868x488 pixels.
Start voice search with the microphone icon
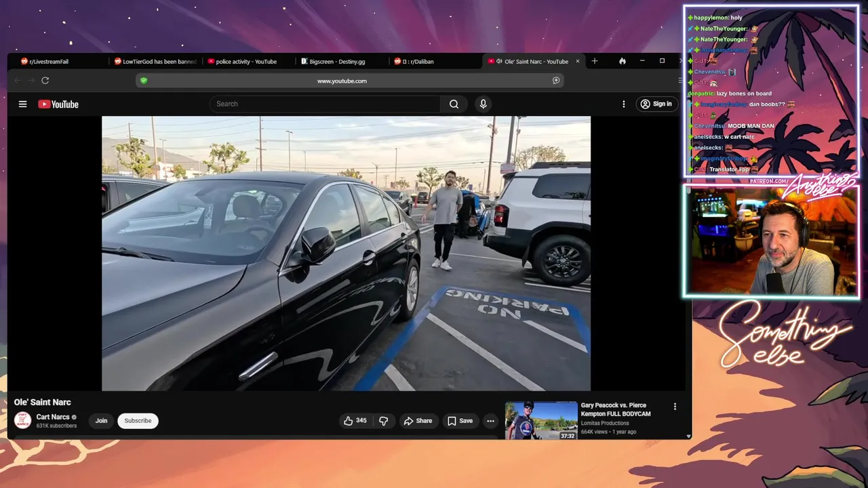[x=483, y=104]
